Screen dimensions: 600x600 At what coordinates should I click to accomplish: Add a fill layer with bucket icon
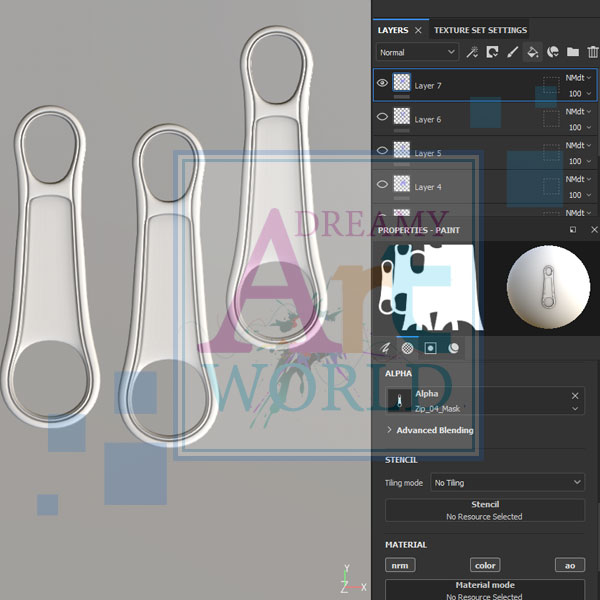[x=532, y=52]
